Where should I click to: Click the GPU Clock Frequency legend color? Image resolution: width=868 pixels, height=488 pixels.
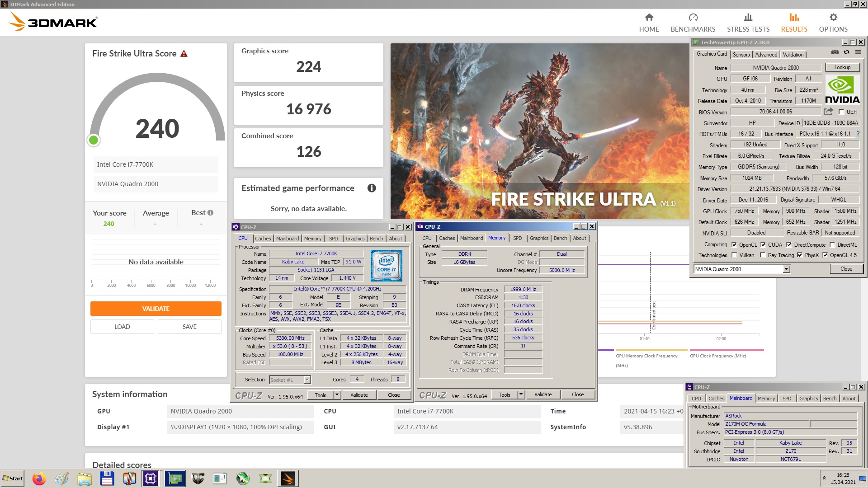point(726,350)
